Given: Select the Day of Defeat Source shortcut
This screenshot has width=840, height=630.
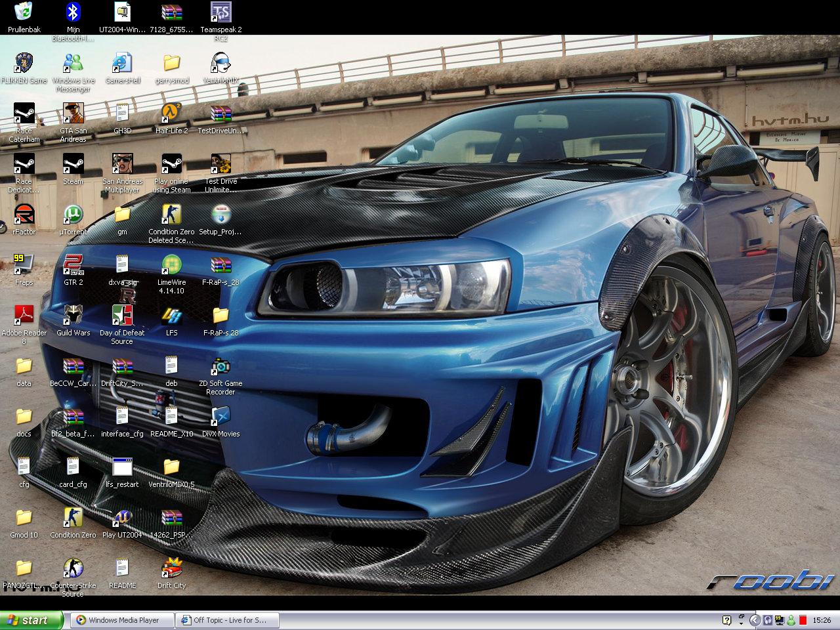Looking at the screenshot, I should (123, 325).
